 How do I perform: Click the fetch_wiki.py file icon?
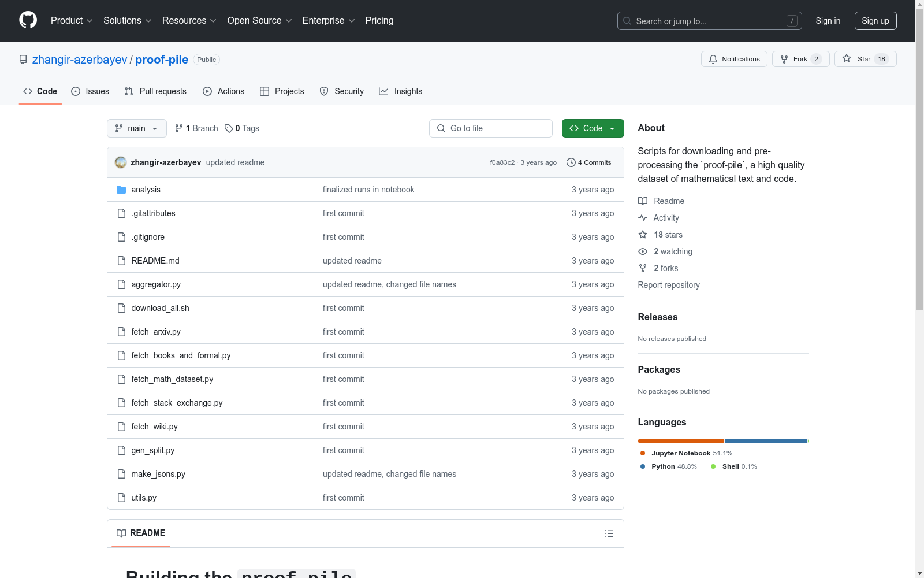click(121, 427)
